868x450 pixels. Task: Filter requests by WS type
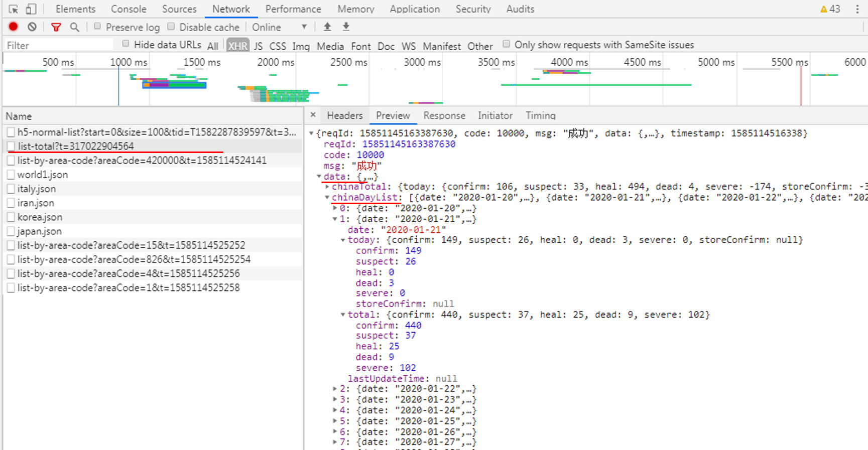(x=409, y=46)
